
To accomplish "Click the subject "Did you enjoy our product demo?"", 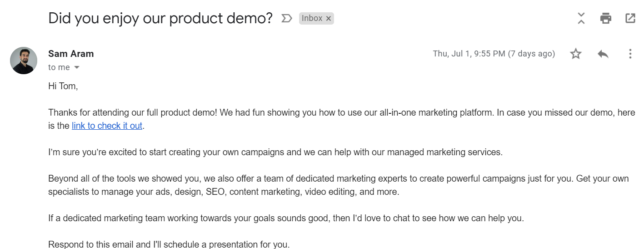I will pyautogui.click(x=160, y=18).
